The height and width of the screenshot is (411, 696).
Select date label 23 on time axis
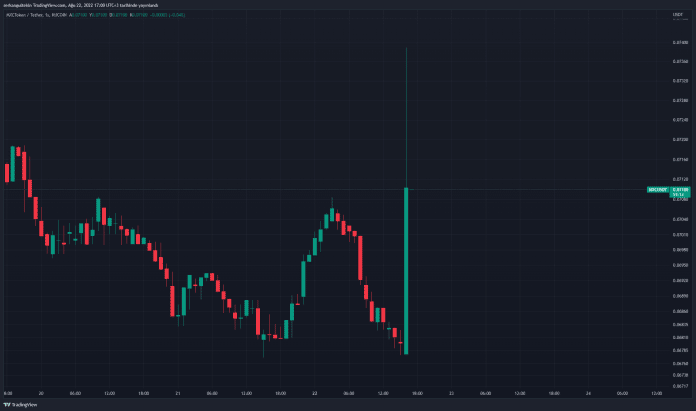click(451, 392)
